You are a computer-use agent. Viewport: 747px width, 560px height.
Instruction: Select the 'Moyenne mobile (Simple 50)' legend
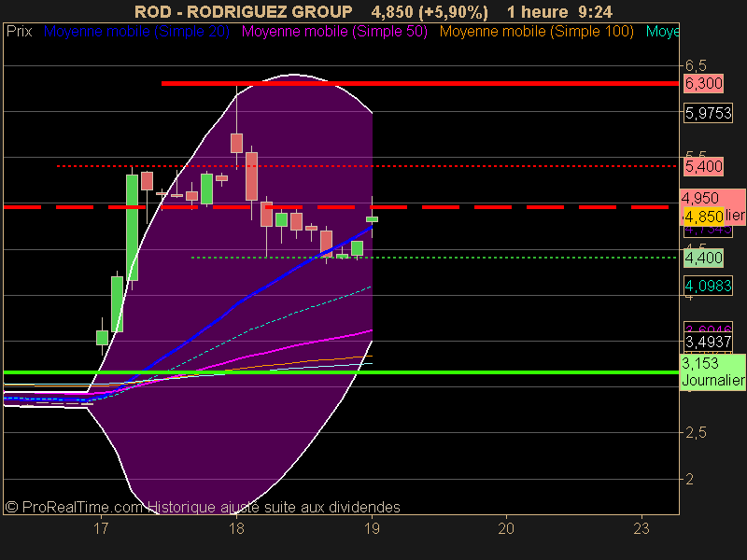334,32
